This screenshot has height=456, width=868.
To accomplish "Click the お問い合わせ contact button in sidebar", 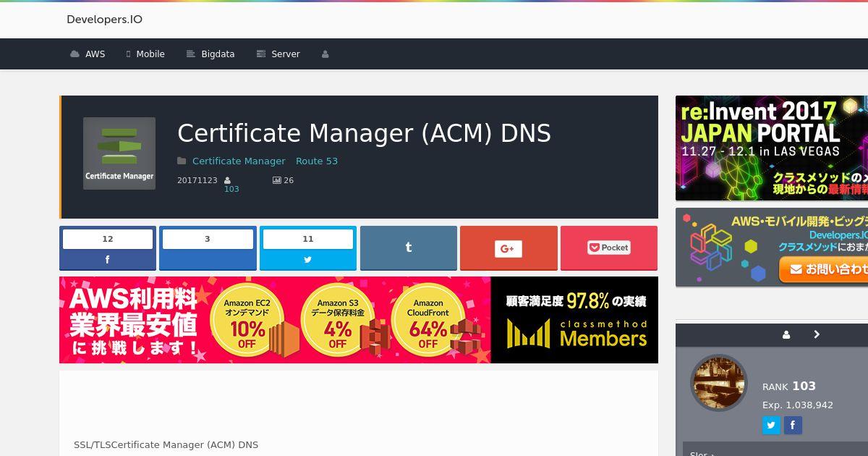I will pyautogui.click(x=824, y=269).
